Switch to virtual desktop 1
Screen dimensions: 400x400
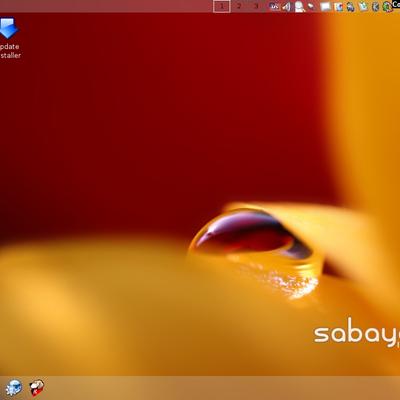222,6
